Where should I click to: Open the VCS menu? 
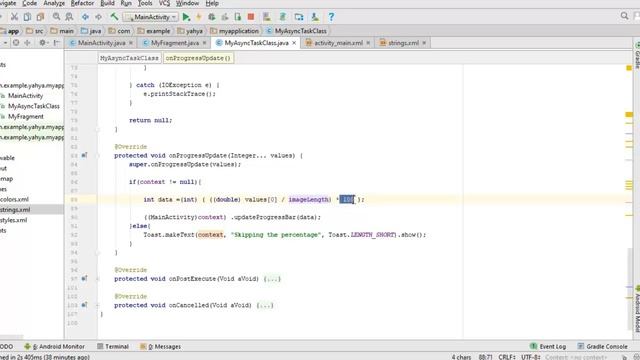tap(164, 3)
